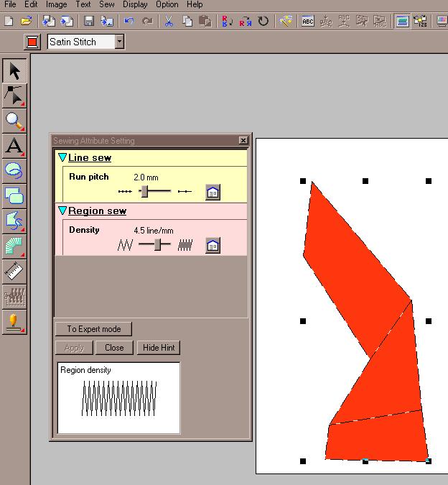The image size is (448, 485).
Task: Click the sewing order 123 icon
Action: [421, 22]
